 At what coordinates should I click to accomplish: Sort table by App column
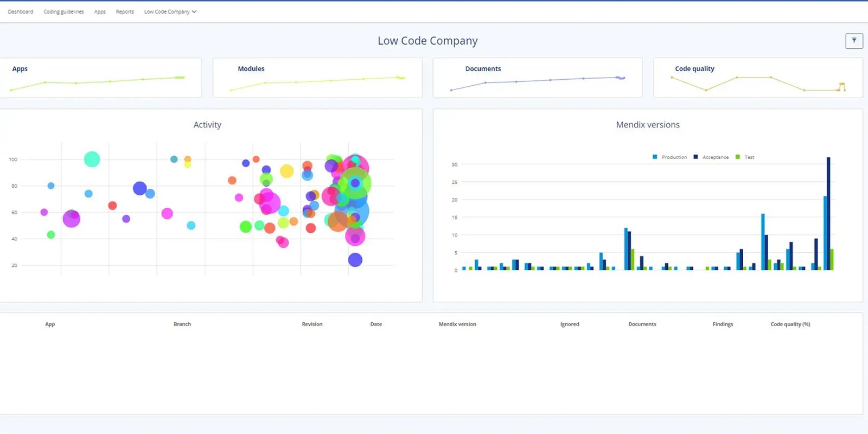coord(50,324)
